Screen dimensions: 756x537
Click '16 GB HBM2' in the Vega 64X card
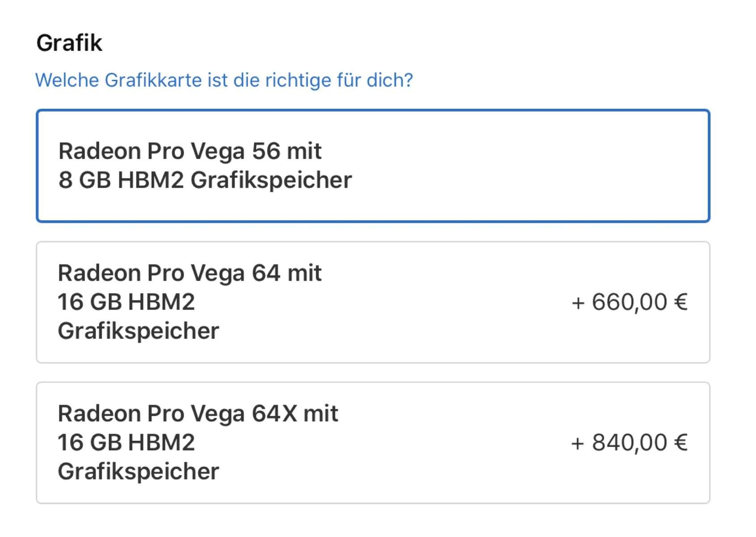[126, 443]
